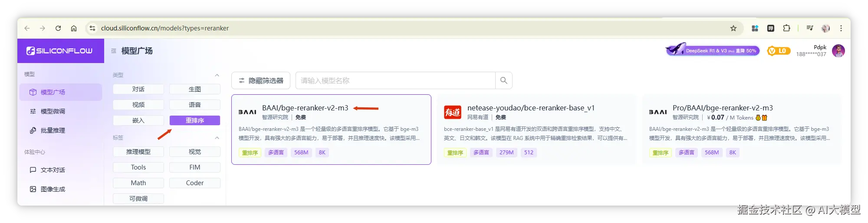Click the browser forward arrow

click(43, 28)
